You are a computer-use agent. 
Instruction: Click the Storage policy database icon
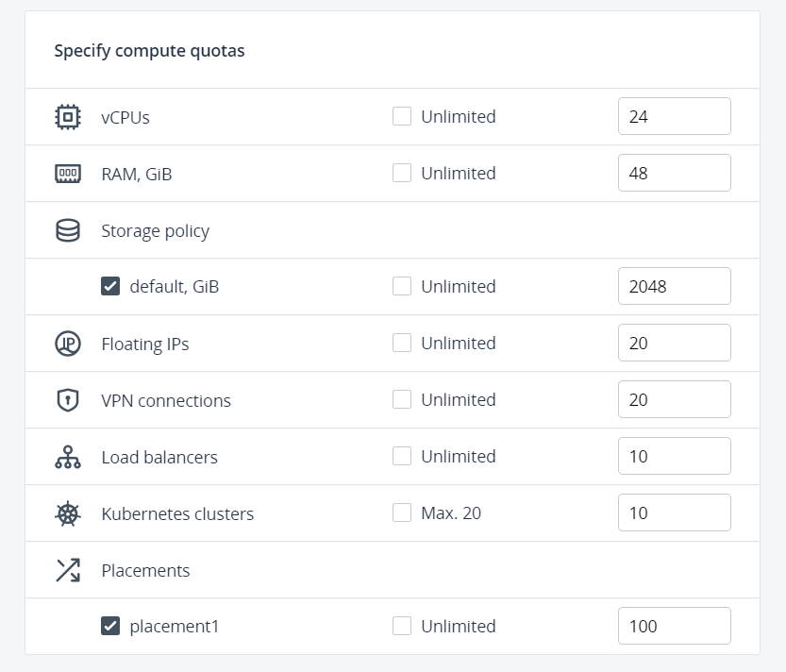pos(68,230)
